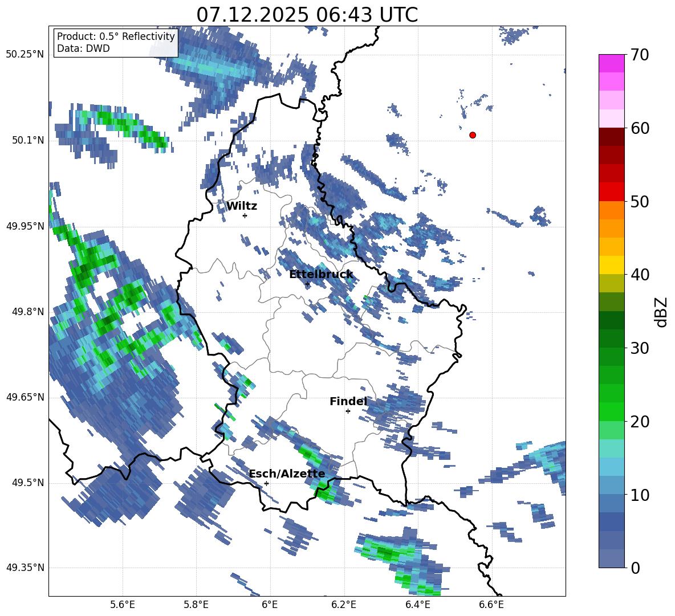Click the 49.65°N latitude label
Screen dimensions: 675x616
click(x=25, y=397)
